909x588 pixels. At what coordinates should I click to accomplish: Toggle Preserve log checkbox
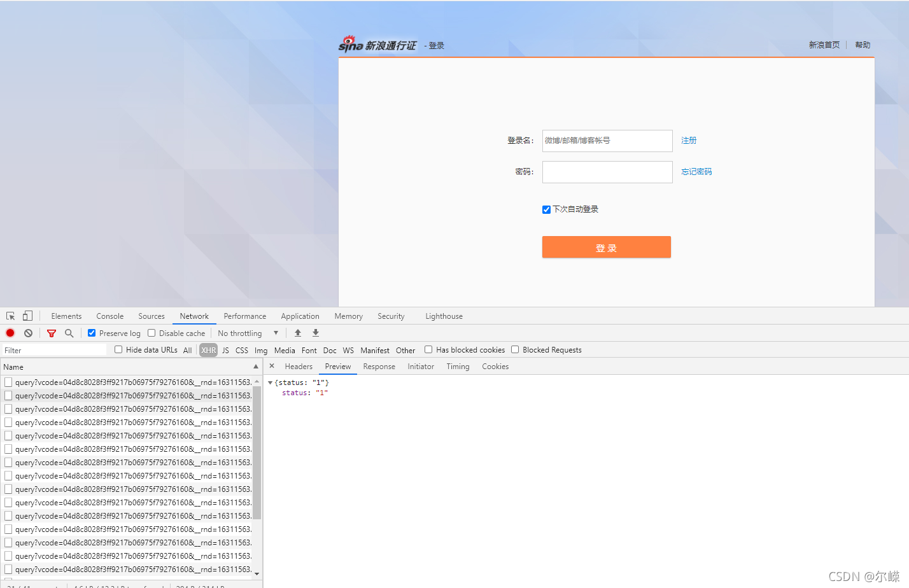pos(92,333)
